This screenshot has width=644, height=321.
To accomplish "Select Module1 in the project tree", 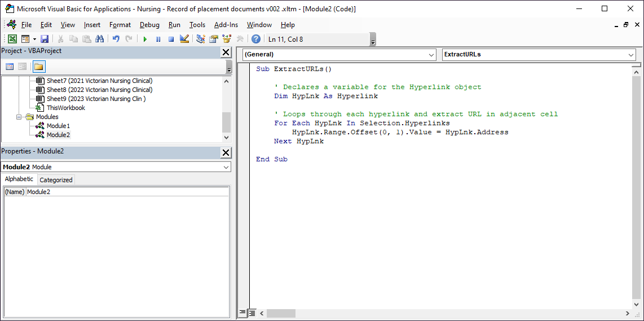I will [58, 126].
